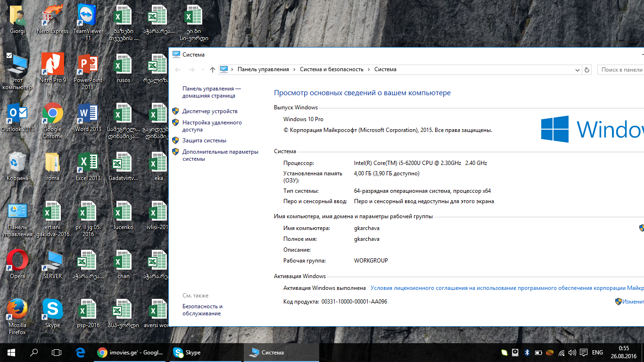Expand recent locations dropdown arrow
Screen dimensions: 644x362
(203, 69)
